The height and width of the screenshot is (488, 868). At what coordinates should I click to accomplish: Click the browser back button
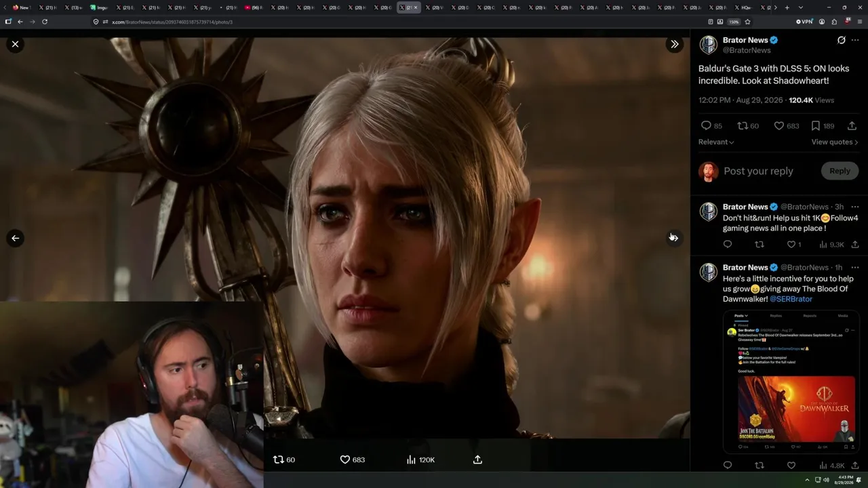tap(20, 22)
